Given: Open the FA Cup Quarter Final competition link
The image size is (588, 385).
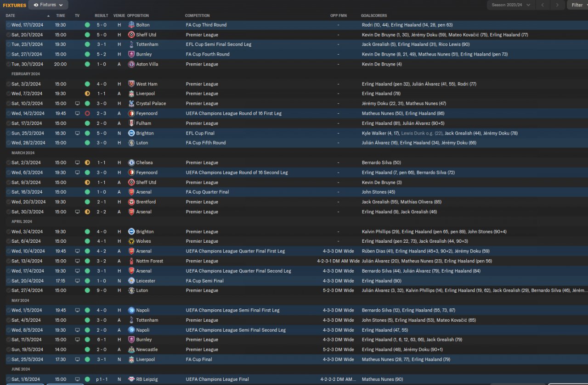Looking at the screenshot, I should coord(207,192).
